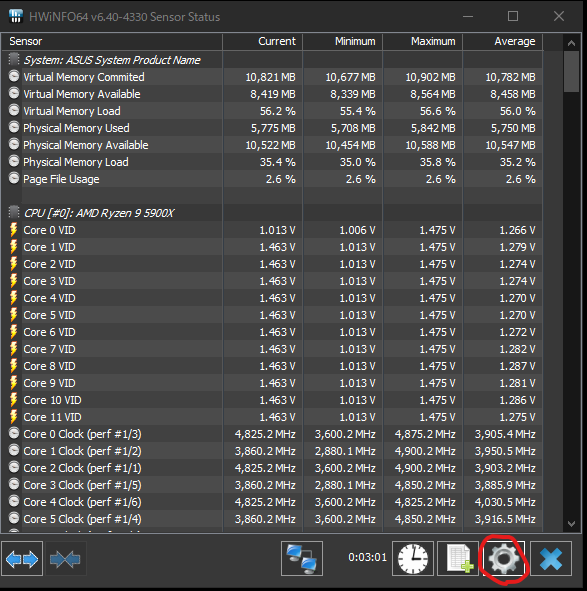Image resolution: width=587 pixels, height=591 pixels.
Task: Click the 35.0 % minimum value
Action: [357, 162]
